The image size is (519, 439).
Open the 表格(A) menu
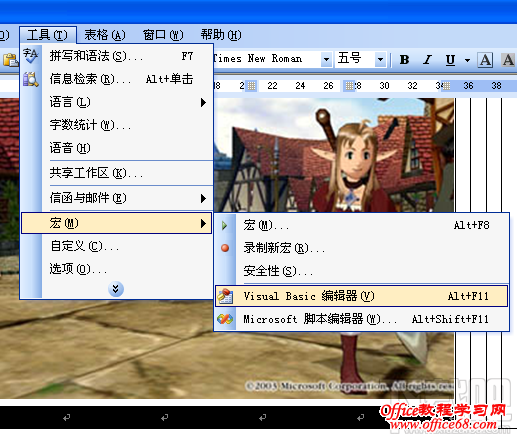pos(105,35)
